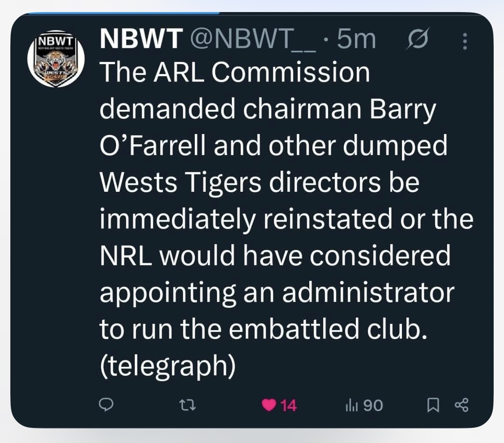Open the NBWT profile avatar

click(x=56, y=59)
